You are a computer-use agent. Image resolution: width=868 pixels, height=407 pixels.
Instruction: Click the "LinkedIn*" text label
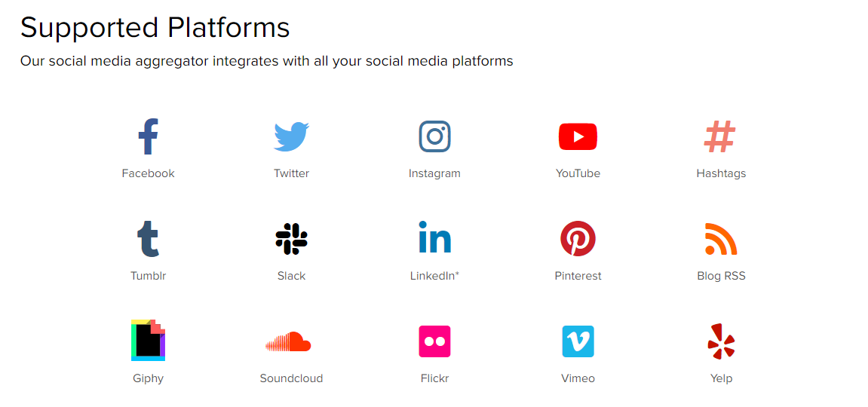(434, 275)
